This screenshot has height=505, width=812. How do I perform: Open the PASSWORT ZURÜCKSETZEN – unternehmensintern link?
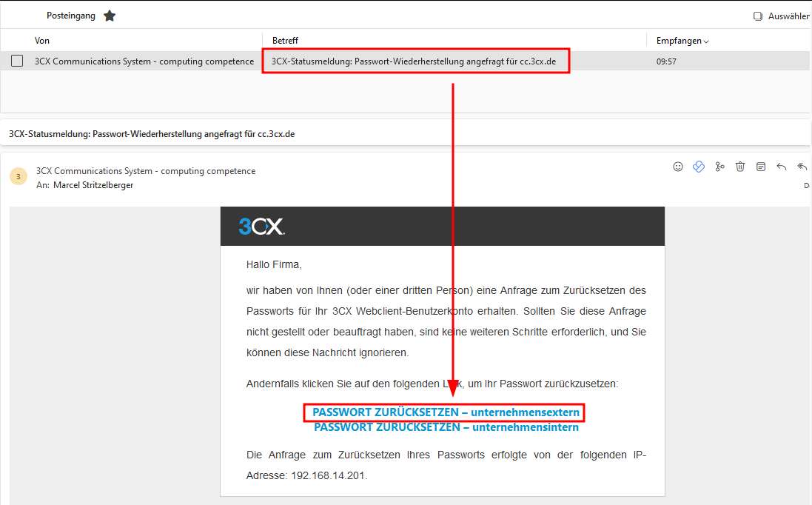[446, 427]
